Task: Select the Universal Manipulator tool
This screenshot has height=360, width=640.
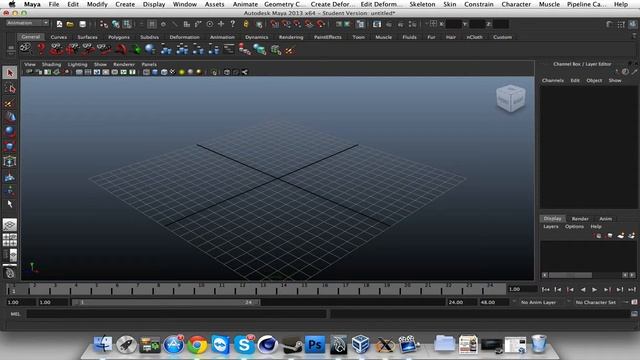Action: [x=10, y=161]
